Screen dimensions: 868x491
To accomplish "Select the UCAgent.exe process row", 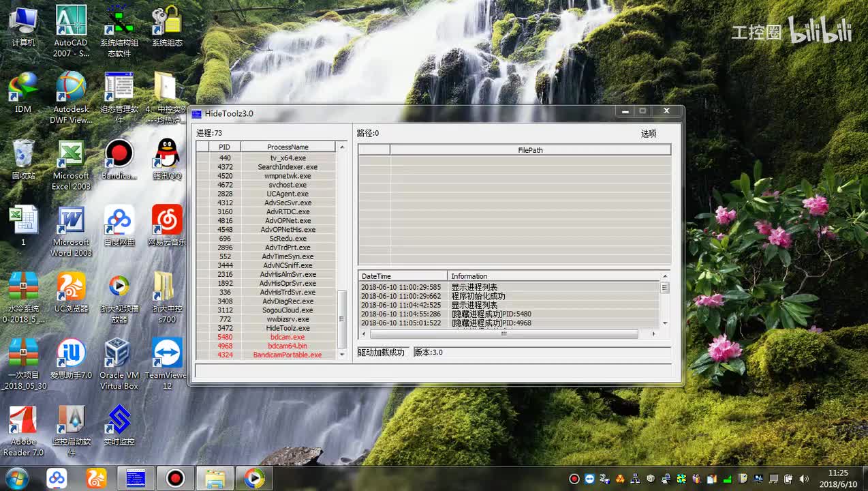I will pos(266,194).
